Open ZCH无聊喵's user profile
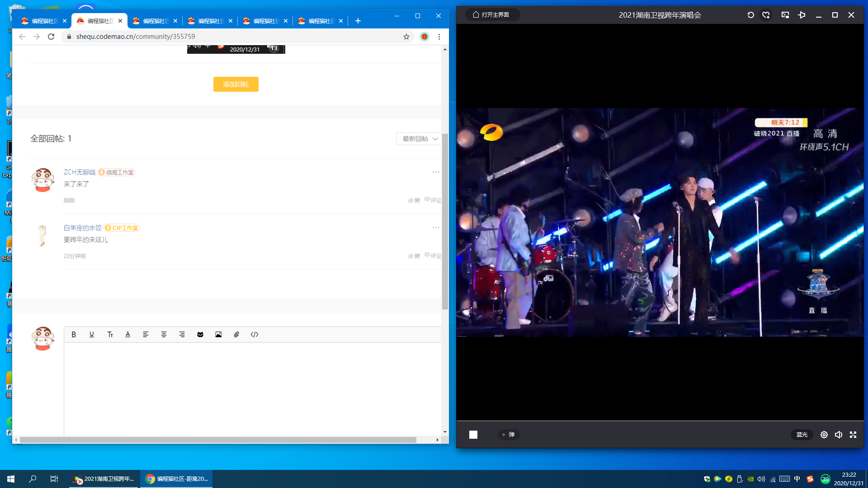The width and height of the screenshot is (868, 488). 80,172
